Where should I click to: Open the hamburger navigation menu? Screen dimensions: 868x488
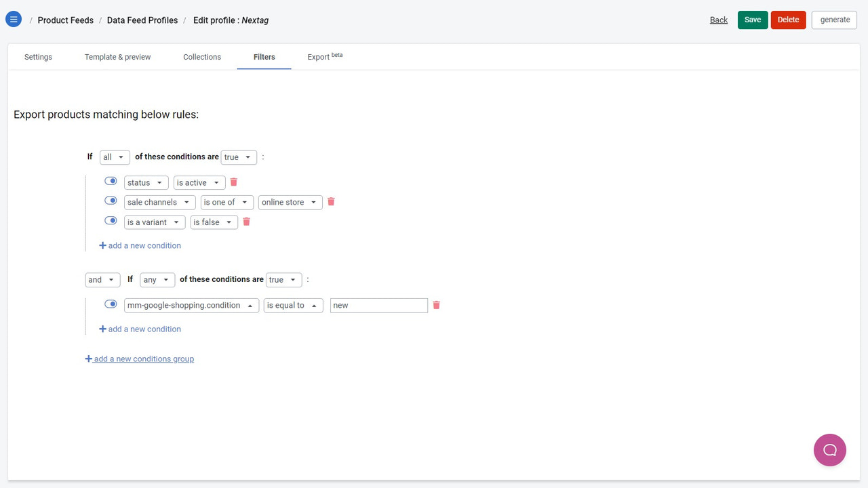(x=14, y=18)
